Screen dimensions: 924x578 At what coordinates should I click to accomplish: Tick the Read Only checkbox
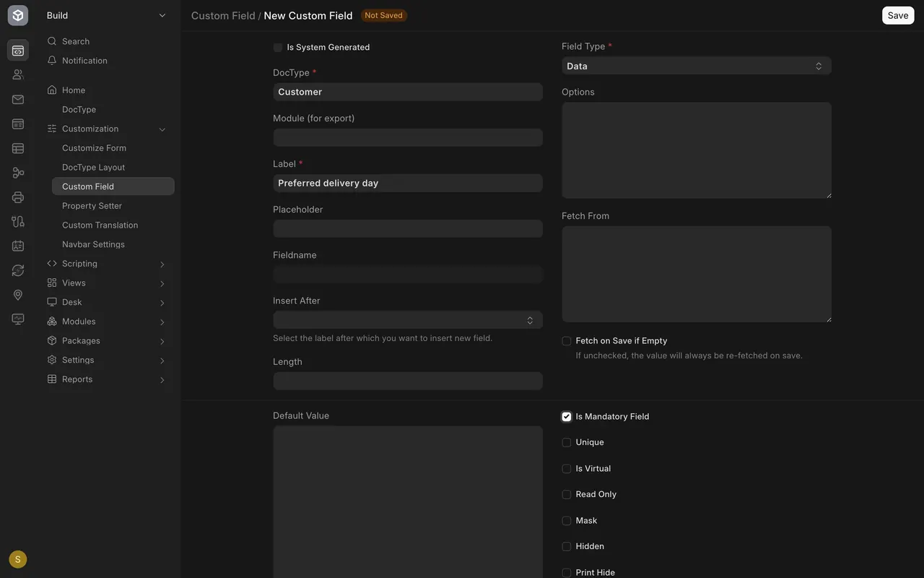click(567, 495)
